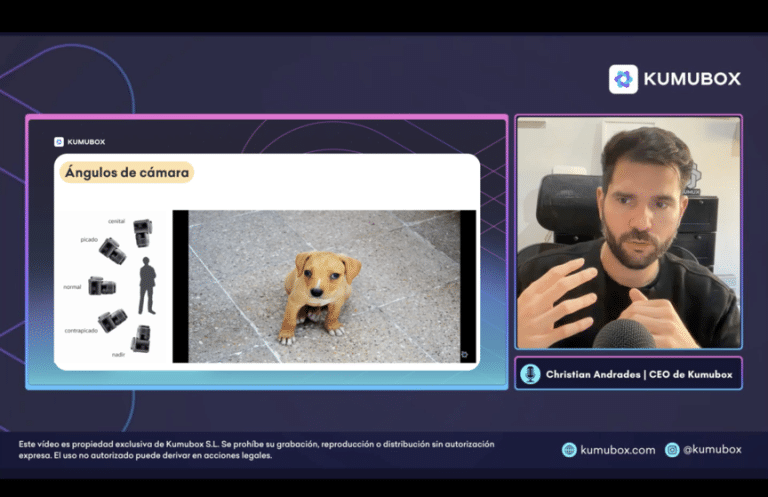Viewport: 768px width, 497px height.
Task: Click the copyright disclaimer text at bottom
Action: point(256,449)
